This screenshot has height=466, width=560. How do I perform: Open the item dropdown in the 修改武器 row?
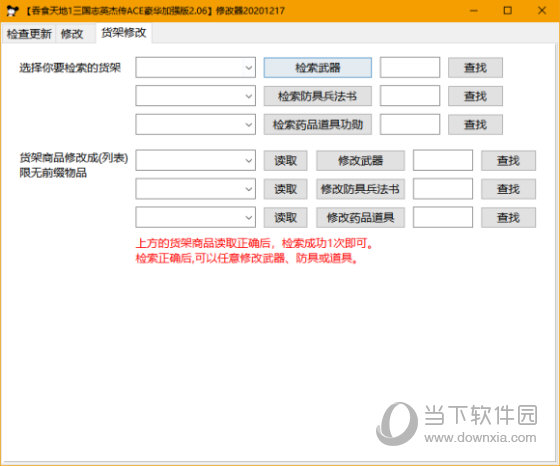(x=195, y=160)
